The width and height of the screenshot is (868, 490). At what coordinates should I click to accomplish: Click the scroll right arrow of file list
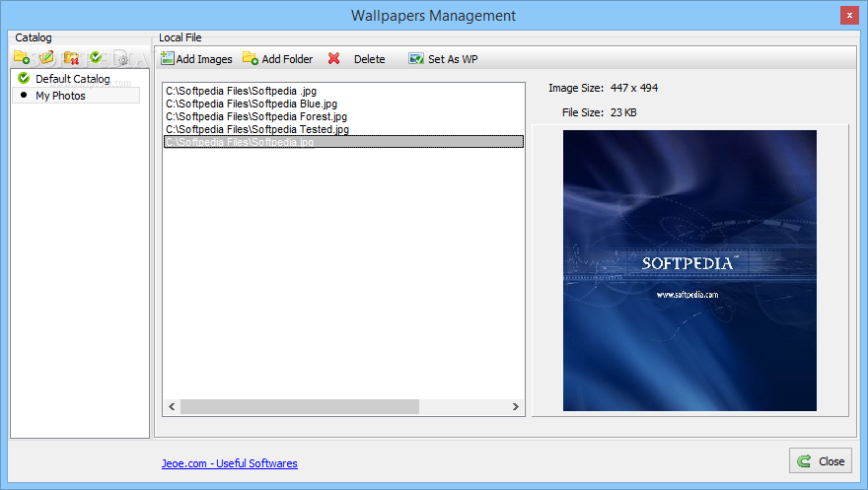tap(515, 406)
